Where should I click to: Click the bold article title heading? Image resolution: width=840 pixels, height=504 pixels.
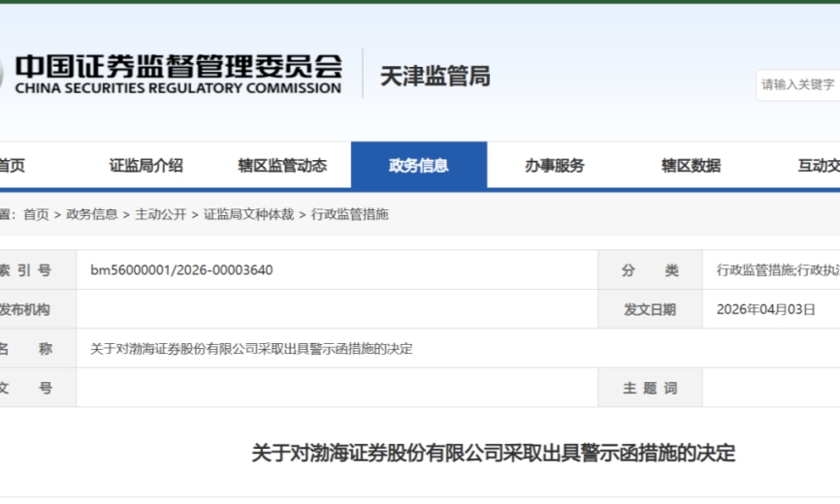494,453
